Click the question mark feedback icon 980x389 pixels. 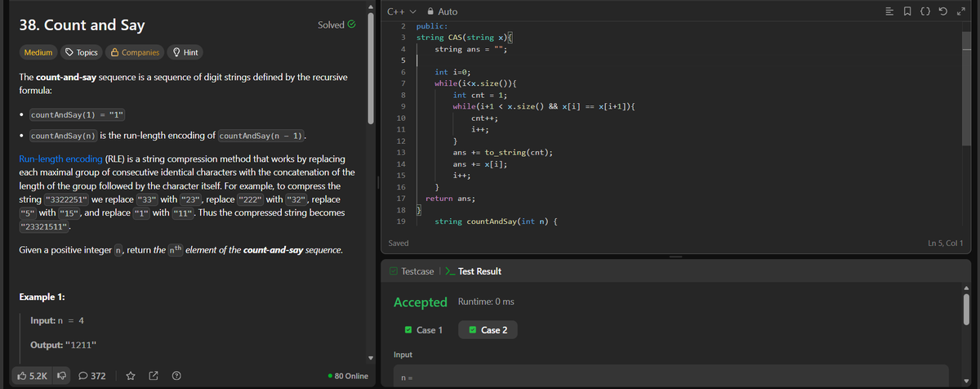[x=175, y=376]
